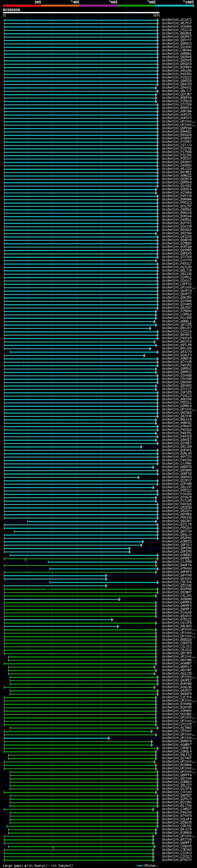This screenshot has height=868, width=197.
Task: Select hit UniRef100_P49316
Action: (176, 430)
